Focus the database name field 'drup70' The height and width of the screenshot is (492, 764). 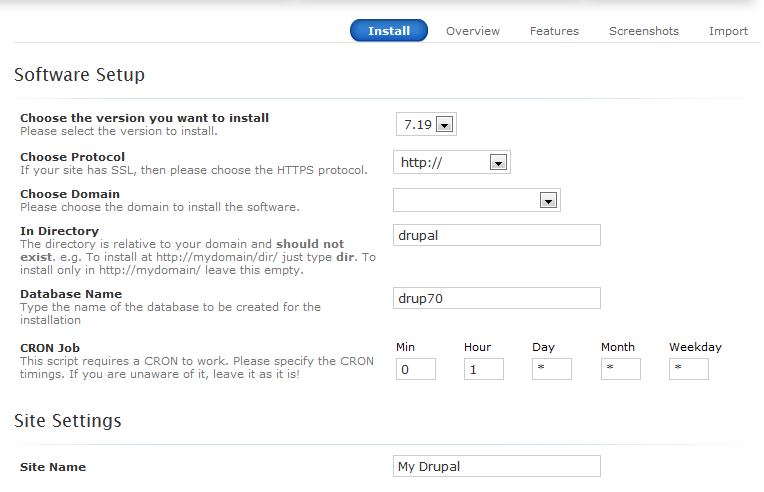click(x=498, y=298)
